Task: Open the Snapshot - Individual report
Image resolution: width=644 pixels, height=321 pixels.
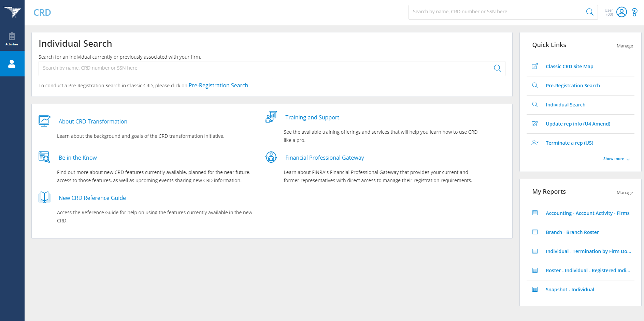Action: (570, 289)
